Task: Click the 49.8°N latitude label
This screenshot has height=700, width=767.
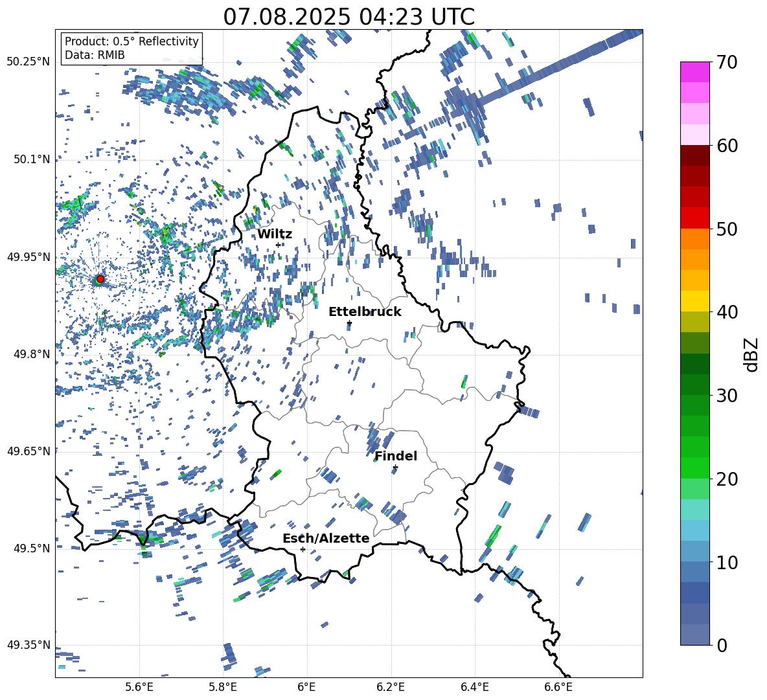Action: (x=32, y=354)
